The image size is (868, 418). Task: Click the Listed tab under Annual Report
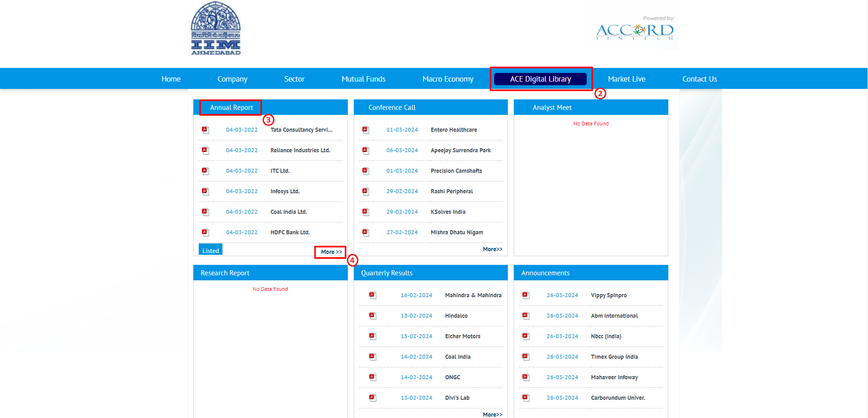211,250
